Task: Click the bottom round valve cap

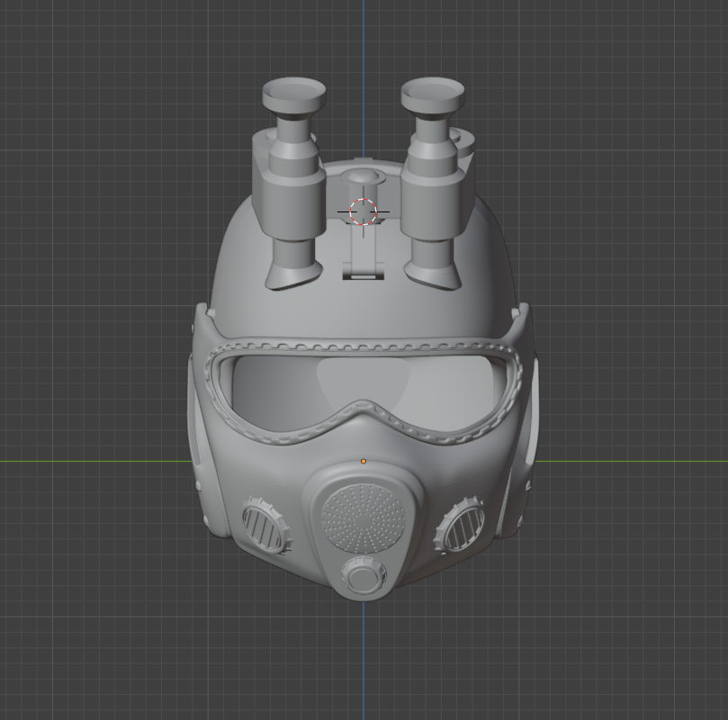Action: (364, 576)
